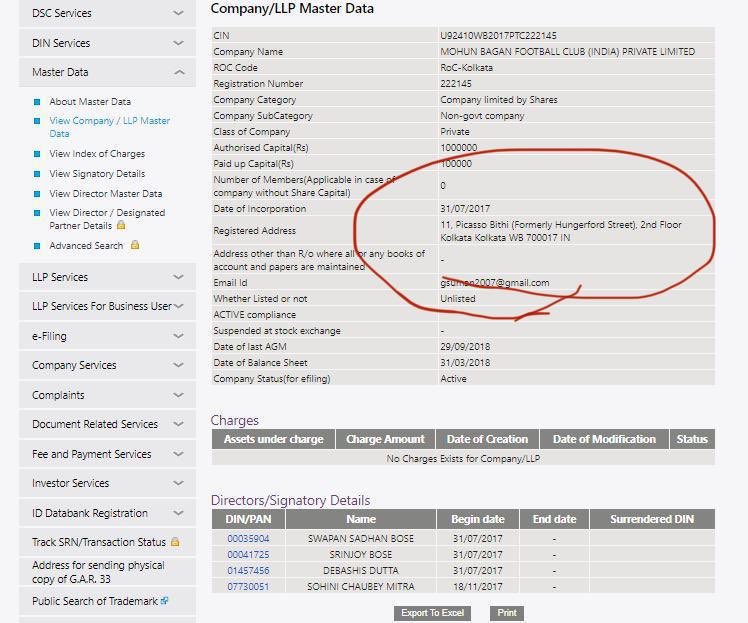Expand the DSC Services chevron
The width and height of the screenshot is (748, 623).
point(178,13)
